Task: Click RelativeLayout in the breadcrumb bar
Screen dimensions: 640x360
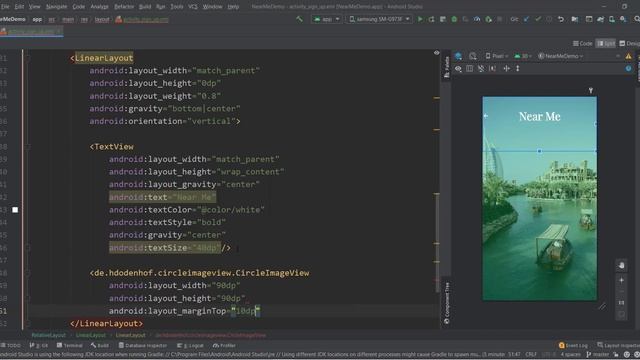Action: (x=49, y=335)
